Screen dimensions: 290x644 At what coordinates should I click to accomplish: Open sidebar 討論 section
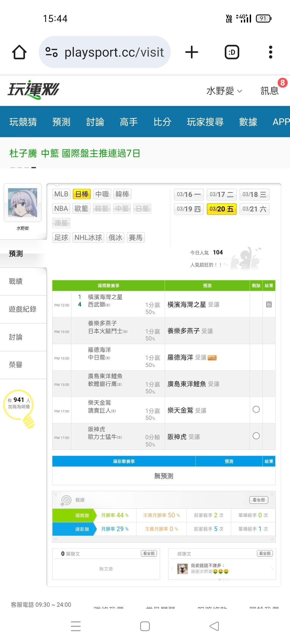click(x=23, y=337)
